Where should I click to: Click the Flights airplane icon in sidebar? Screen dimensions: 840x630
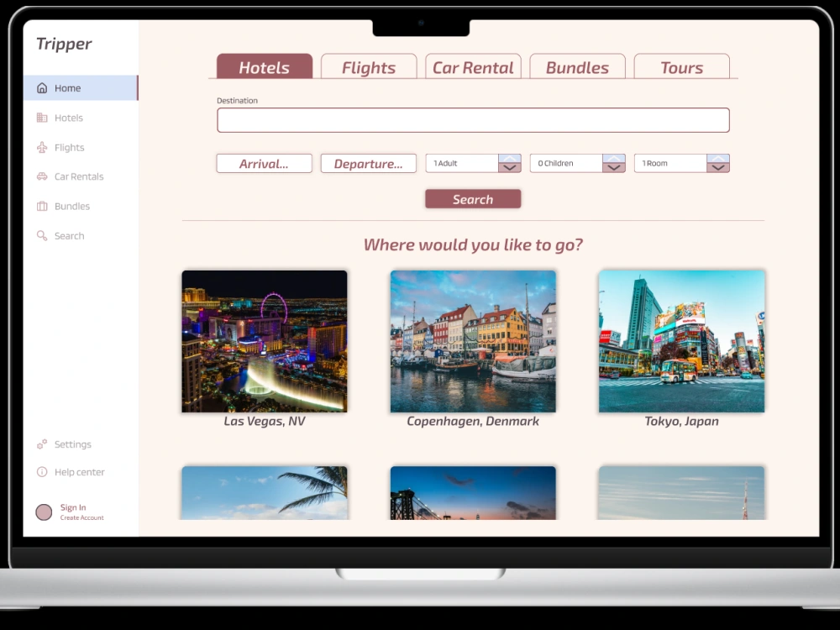pyautogui.click(x=42, y=147)
